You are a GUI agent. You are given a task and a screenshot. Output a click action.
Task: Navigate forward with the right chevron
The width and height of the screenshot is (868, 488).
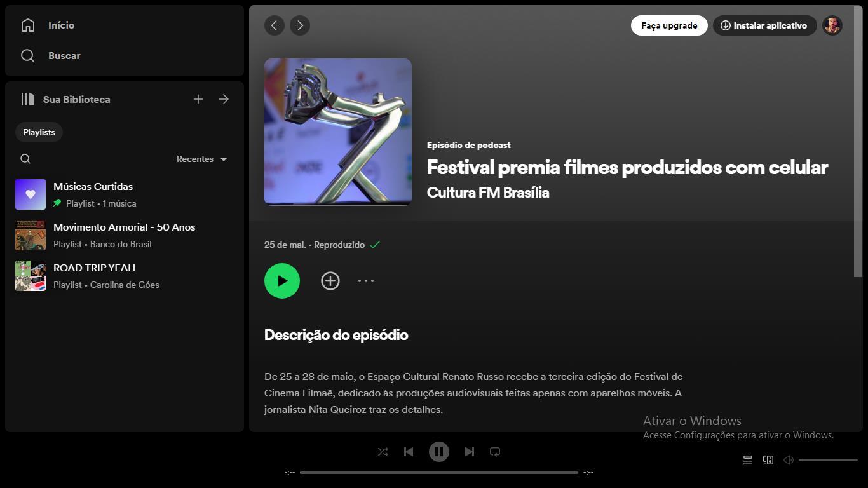tap(300, 25)
